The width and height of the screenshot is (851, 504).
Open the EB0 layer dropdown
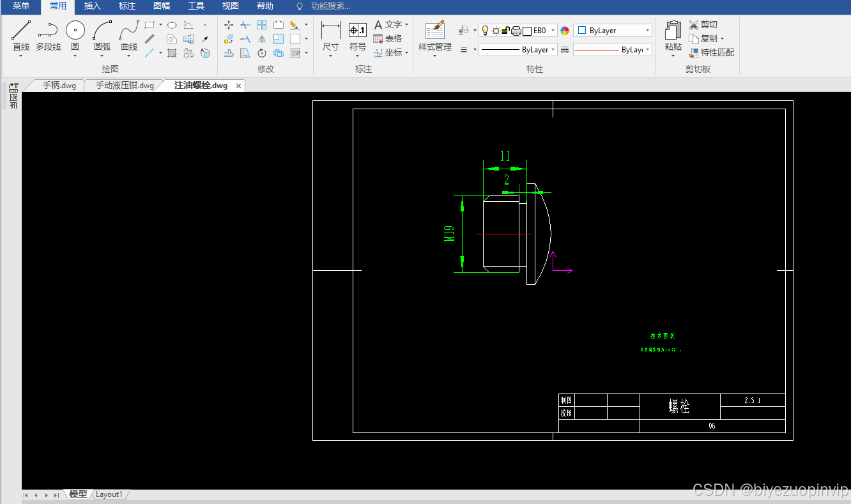[553, 31]
